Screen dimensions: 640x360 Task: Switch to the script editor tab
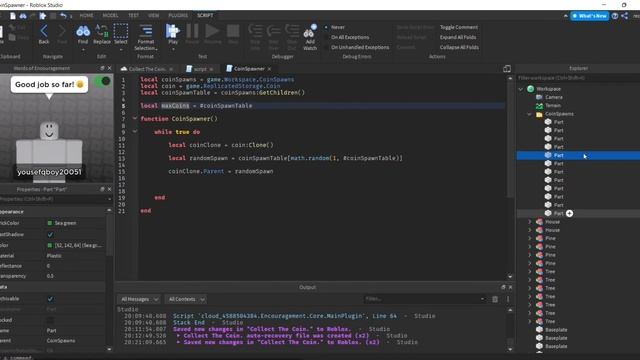[200, 69]
